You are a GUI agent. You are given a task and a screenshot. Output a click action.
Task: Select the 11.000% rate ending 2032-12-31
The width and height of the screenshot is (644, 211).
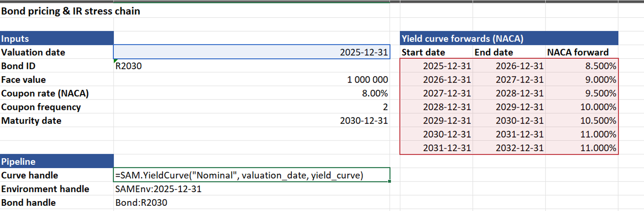582,148
